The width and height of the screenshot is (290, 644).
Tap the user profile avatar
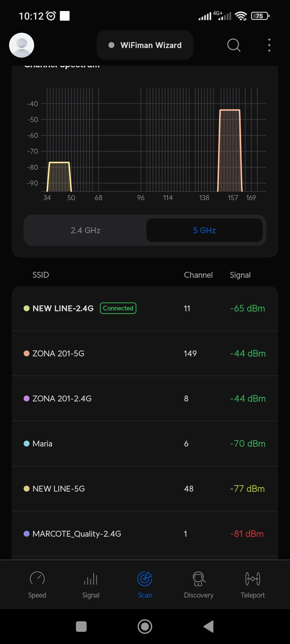click(21, 45)
